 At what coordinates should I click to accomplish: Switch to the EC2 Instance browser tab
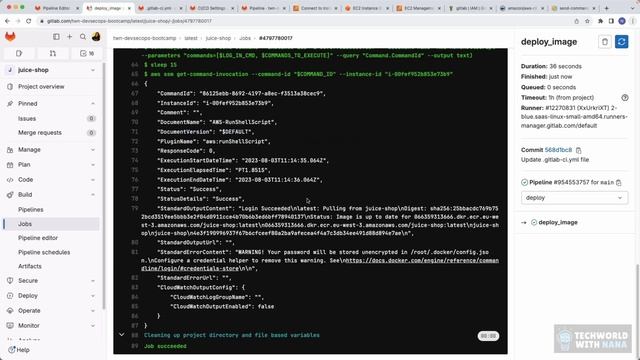[367, 8]
